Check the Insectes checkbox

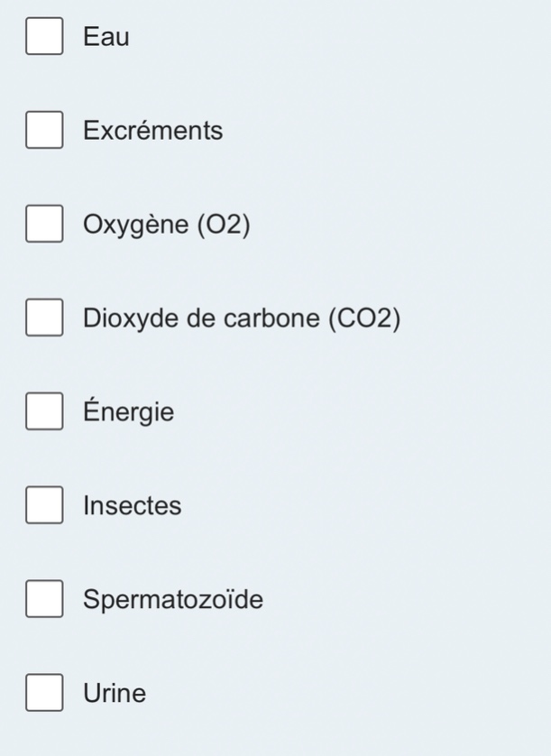[x=43, y=505]
